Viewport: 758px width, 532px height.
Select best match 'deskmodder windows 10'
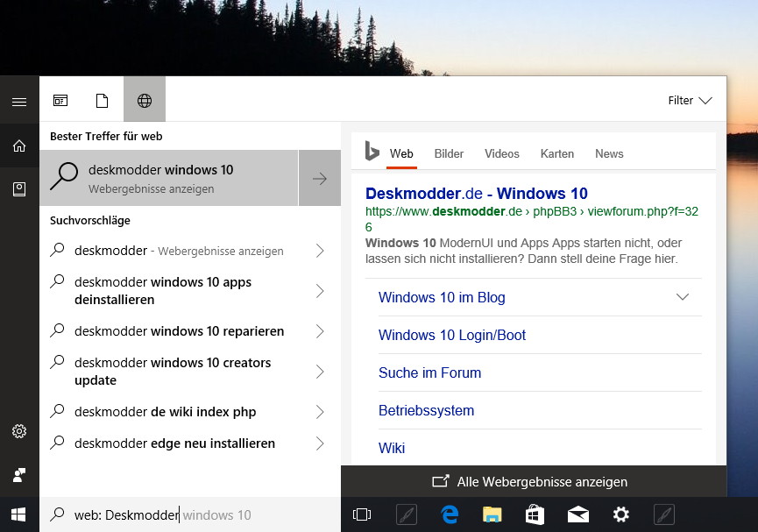[169, 179]
